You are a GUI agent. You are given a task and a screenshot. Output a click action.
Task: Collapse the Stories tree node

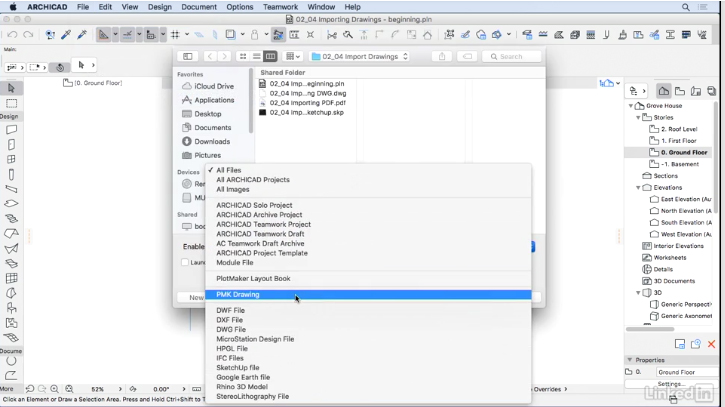point(638,117)
